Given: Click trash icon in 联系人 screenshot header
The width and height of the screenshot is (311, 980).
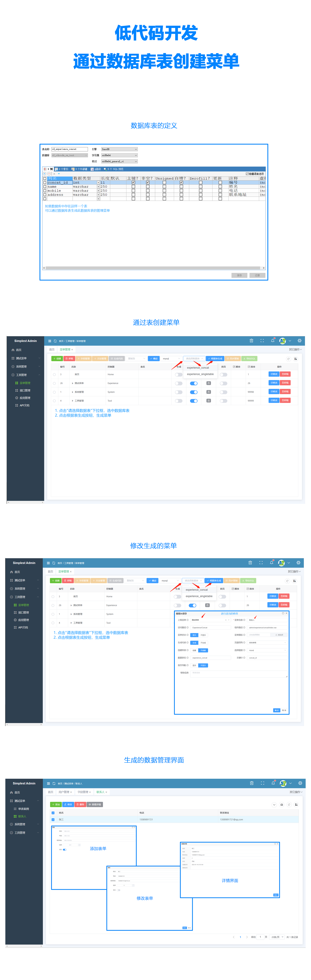Looking at the screenshot, I should (252, 783).
